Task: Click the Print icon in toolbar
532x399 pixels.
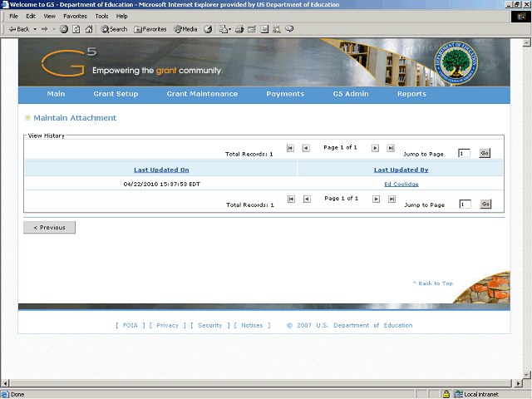Action: click(x=239, y=29)
